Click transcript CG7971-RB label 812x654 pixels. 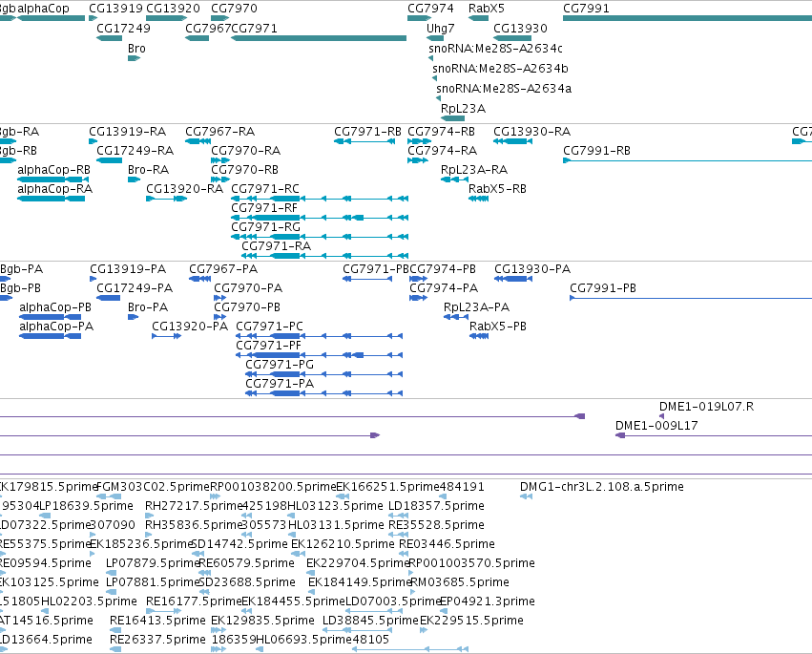(x=367, y=132)
